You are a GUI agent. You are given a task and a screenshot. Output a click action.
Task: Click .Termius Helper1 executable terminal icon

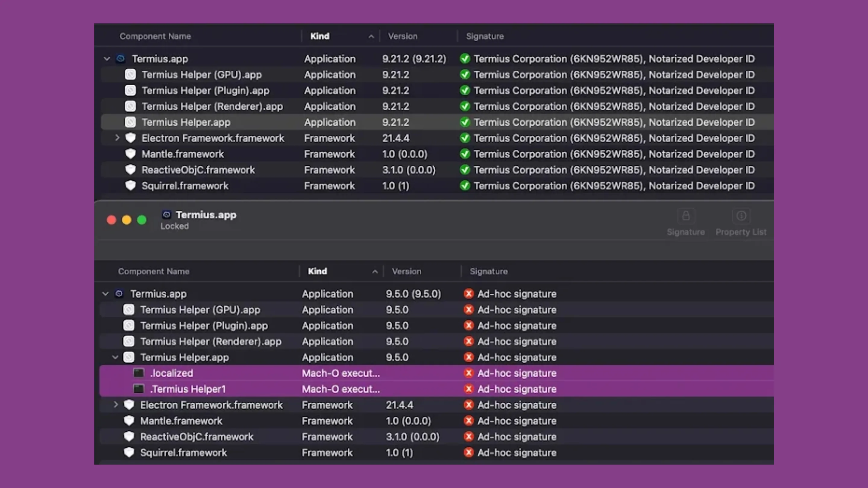tap(139, 389)
